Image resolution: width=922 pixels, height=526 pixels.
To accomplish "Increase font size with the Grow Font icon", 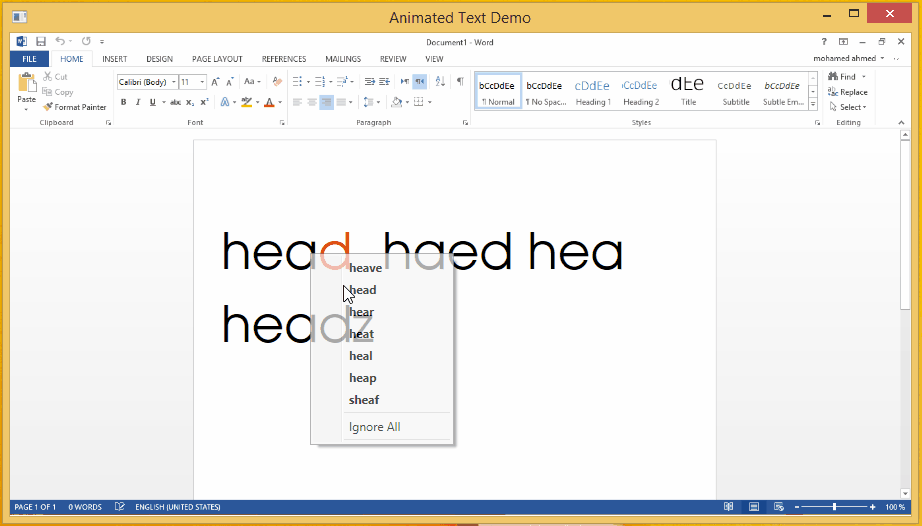I will pos(215,82).
